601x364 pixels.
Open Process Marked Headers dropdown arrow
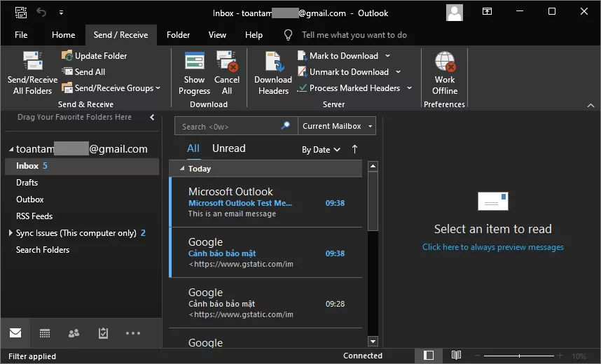coord(409,88)
